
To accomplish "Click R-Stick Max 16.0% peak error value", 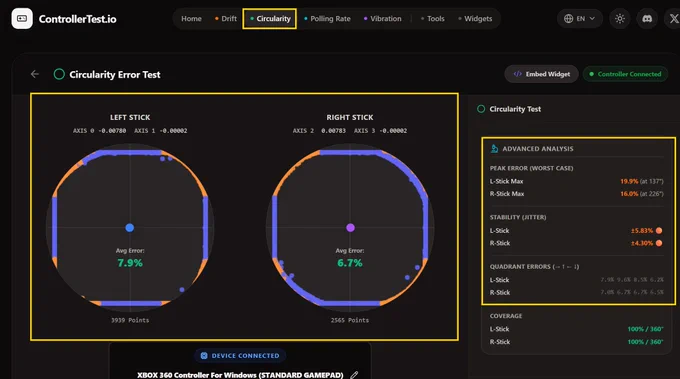I will pyautogui.click(x=629, y=194).
